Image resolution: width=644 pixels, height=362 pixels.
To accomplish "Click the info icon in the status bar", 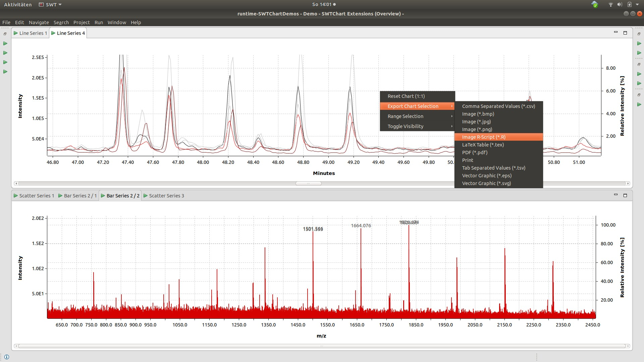I will pyautogui.click(x=7, y=357).
